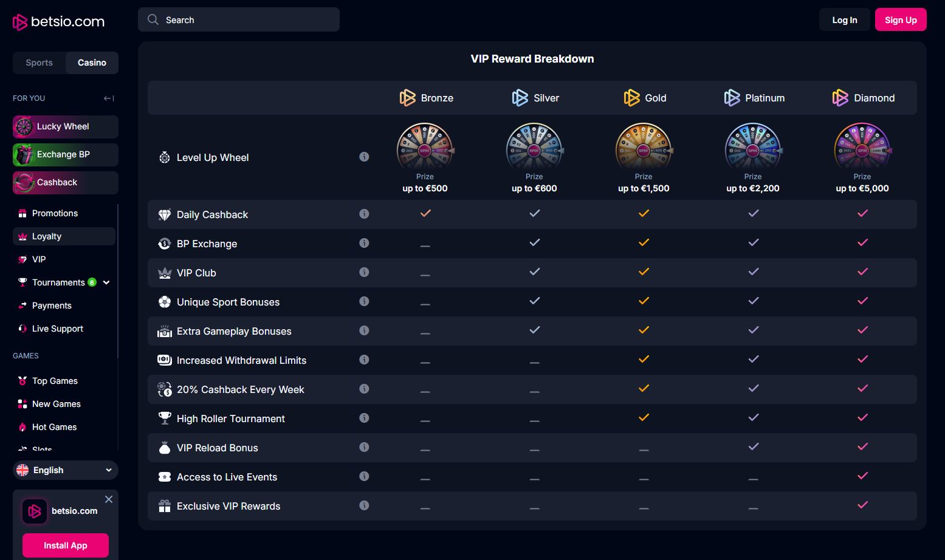Click the Diamond tier wheel image
This screenshot has width=945, height=560.
(x=862, y=147)
